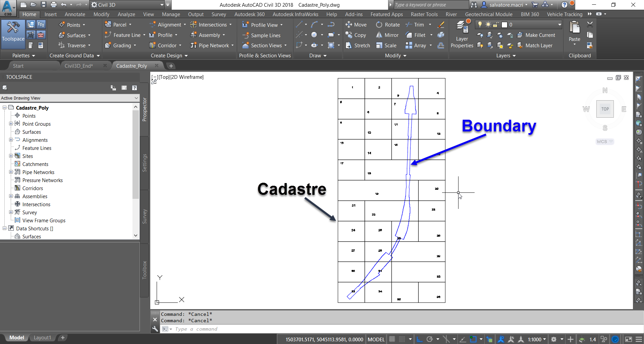Viewport: 644px width, 344px height.
Task: Open the 1:1000 annotation scale dropdown
Action: (x=537, y=339)
